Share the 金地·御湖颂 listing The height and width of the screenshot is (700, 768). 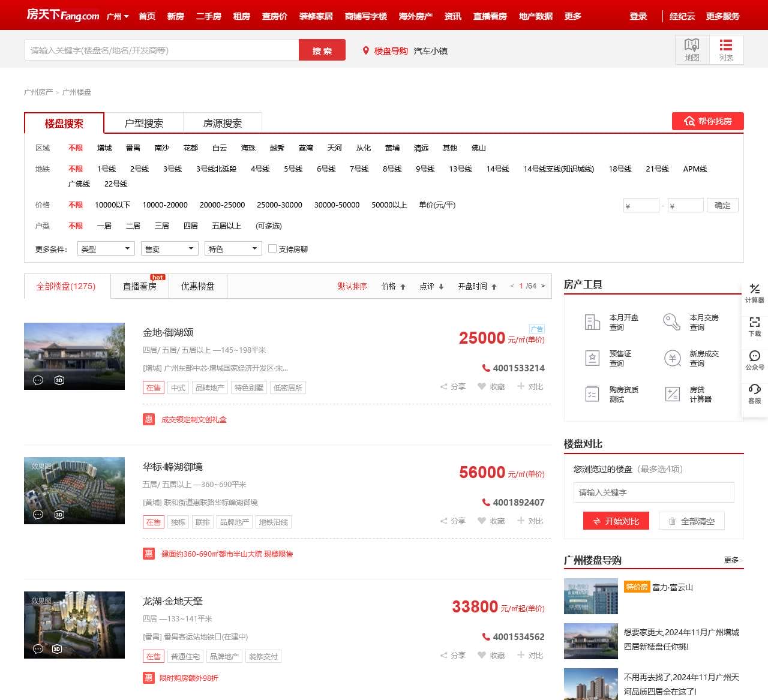click(453, 387)
